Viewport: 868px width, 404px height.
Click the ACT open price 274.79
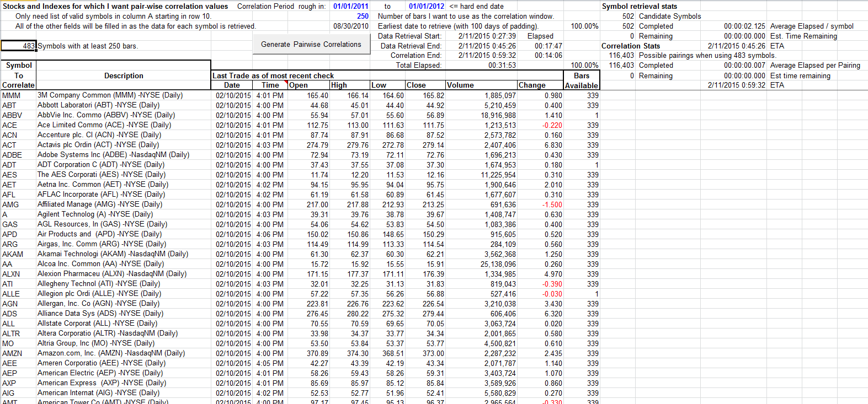click(x=317, y=145)
